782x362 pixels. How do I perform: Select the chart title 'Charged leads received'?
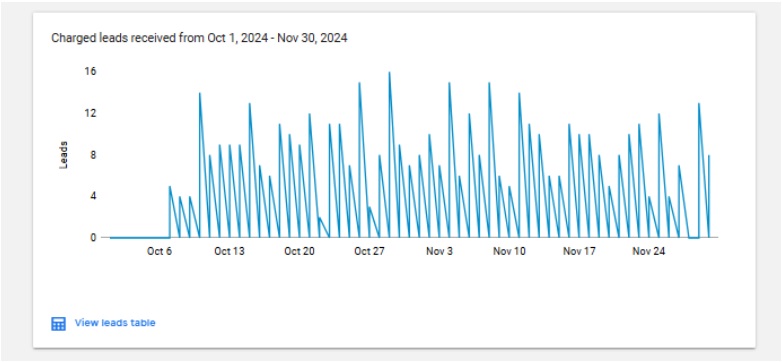click(199, 38)
